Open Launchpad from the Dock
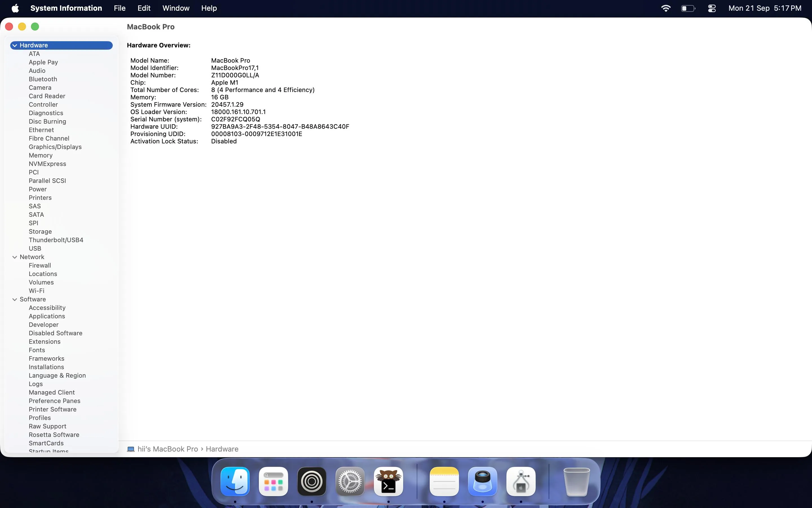Viewport: 812px width, 508px height. coord(273,481)
